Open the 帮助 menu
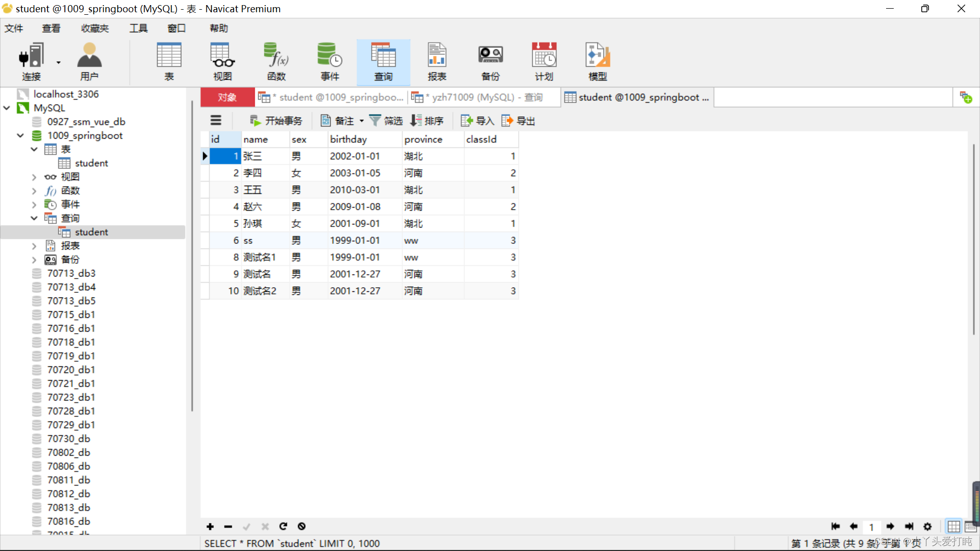The height and width of the screenshot is (551, 980). tap(219, 28)
